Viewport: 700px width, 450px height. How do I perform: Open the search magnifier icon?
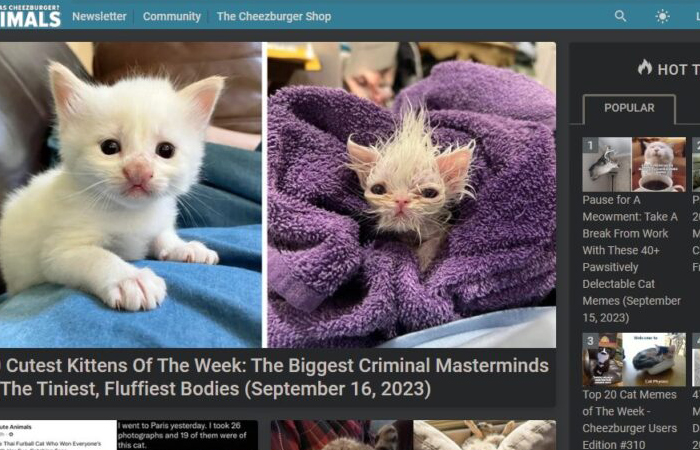[620, 16]
